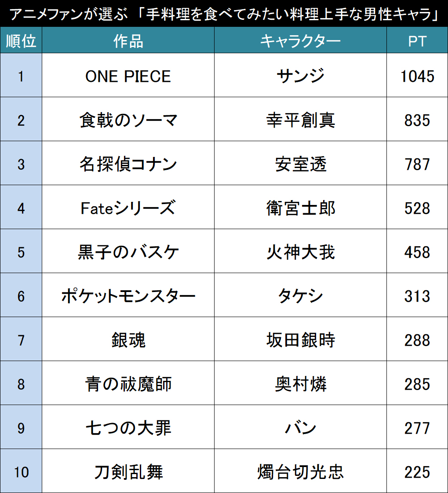Select the ONE PIECE cell
The image size is (448, 493).
[128, 75]
